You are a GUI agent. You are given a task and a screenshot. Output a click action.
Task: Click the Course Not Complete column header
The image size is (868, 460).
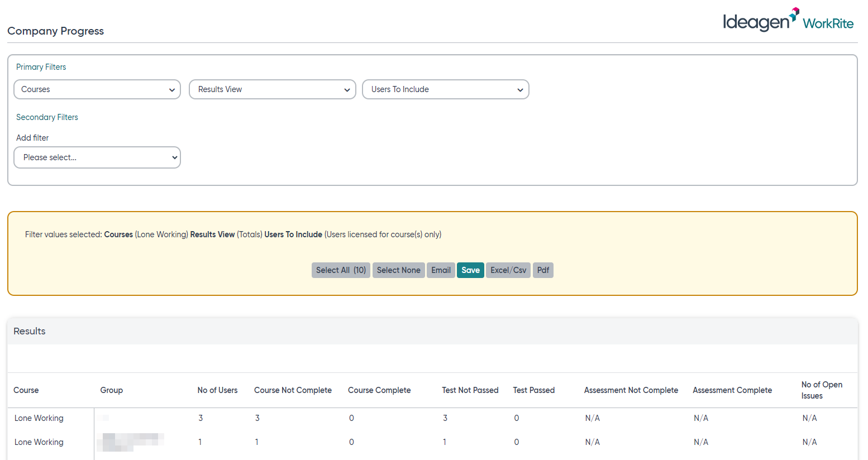point(293,390)
